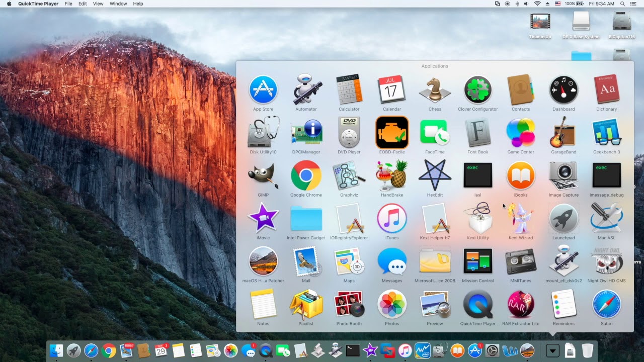Launch Image Capture
This screenshot has height=362, width=644.
tap(563, 175)
